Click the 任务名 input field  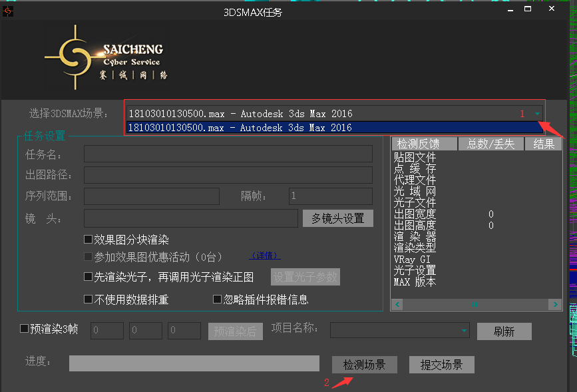(228, 154)
